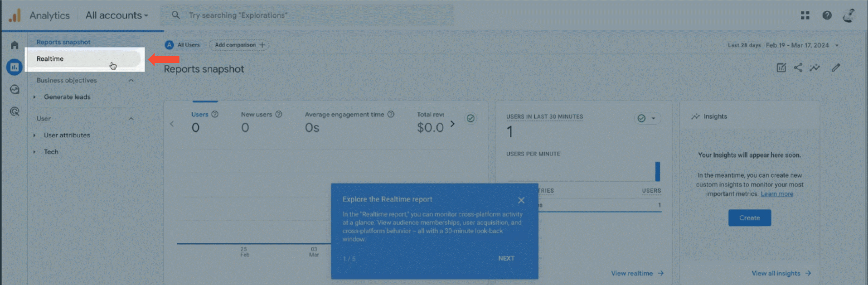Viewport: 868px width, 285px height.
Task: Close the Explore the Realtime report popup
Action: tap(521, 200)
